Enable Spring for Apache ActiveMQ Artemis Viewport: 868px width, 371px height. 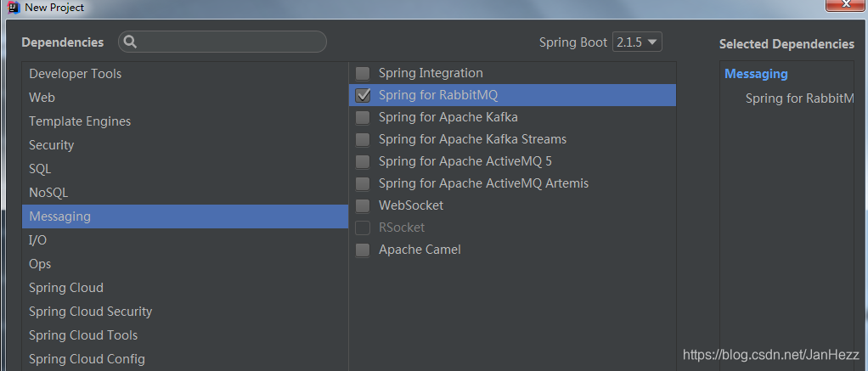point(363,183)
